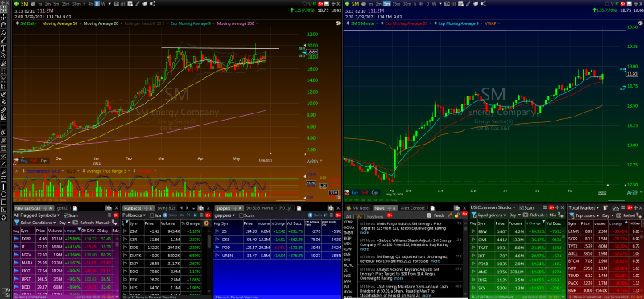Screen dimensions: 644x299
Task: Open 'more' link on Wells Fargo news item
Action: point(365,232)
